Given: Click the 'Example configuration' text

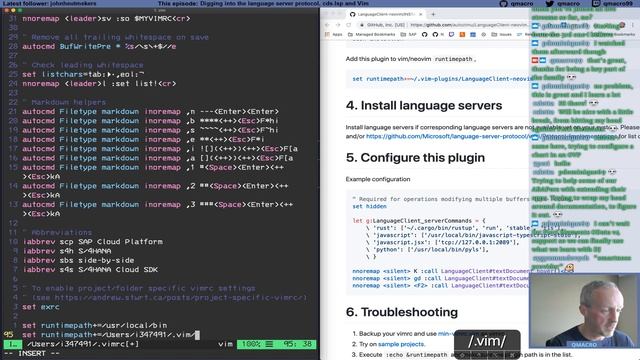Looking at the screenshot, I should pos(378,179).
